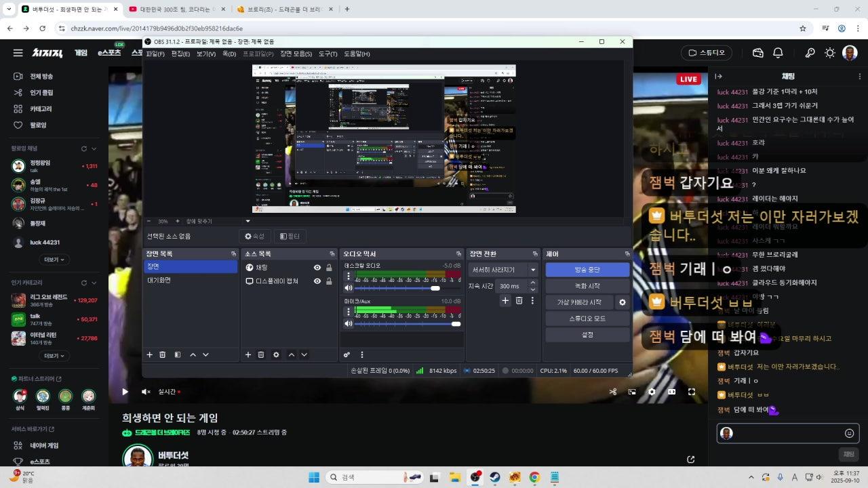The image size is (868, 488).
Task: Open preview scaling 창에 맞추기 dropdown
Action: pyautogui.click(x=218, y=221)
